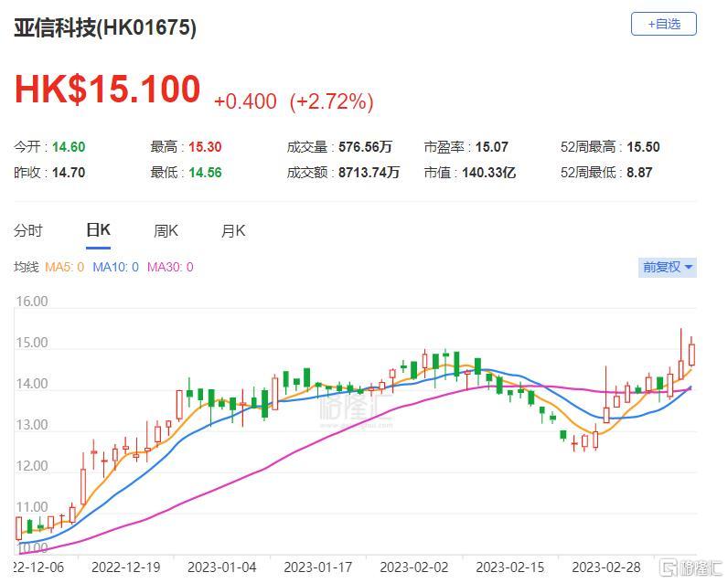Click the 今开 value 14.60

(x=69, y=147)
